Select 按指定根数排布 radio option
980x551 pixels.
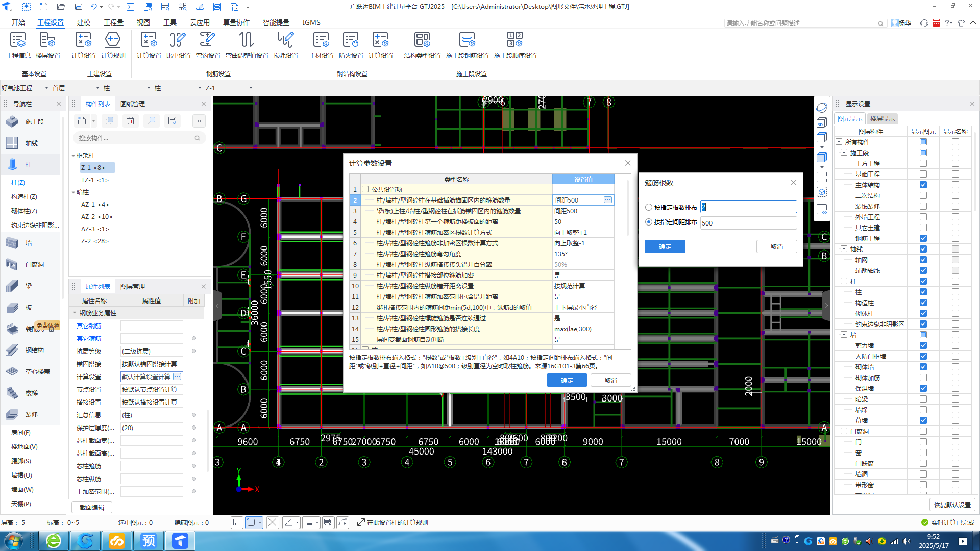click(649, 207)
